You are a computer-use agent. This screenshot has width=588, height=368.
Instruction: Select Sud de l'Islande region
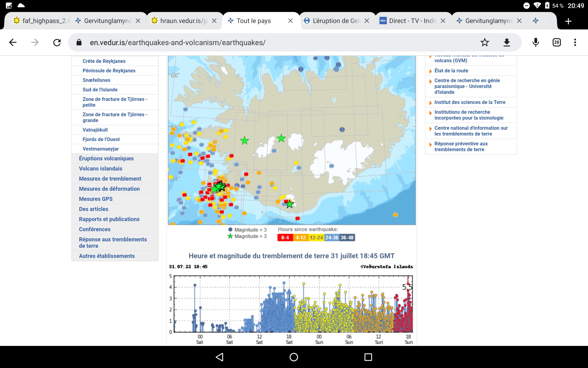tap(100, 90)
